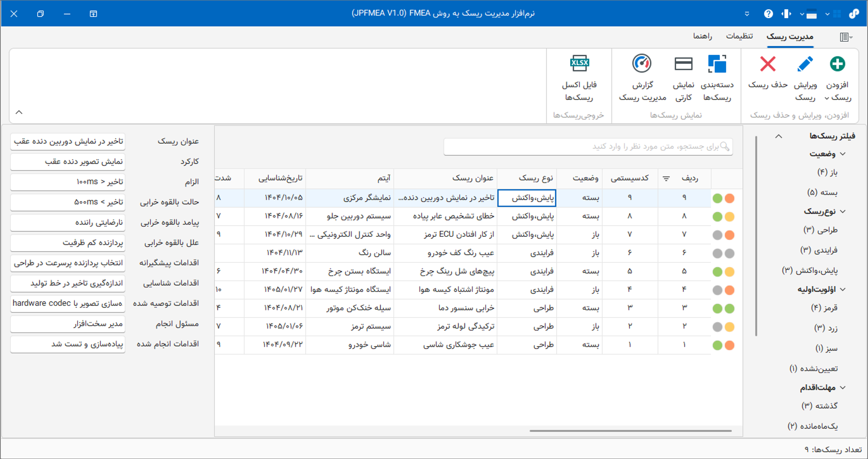The image size is (868, 459).
Task: Click the color theme squares icon in title bar
Action: (837, 14)
